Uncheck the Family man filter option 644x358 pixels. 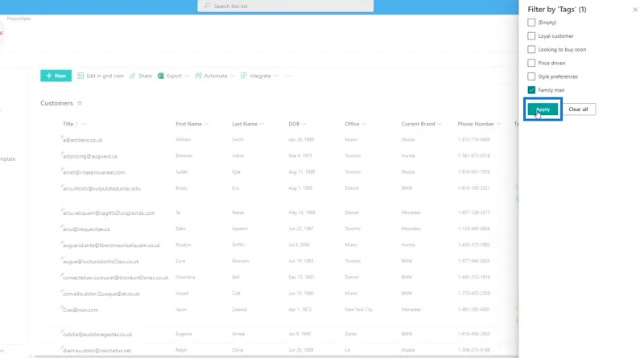[531, 90]
